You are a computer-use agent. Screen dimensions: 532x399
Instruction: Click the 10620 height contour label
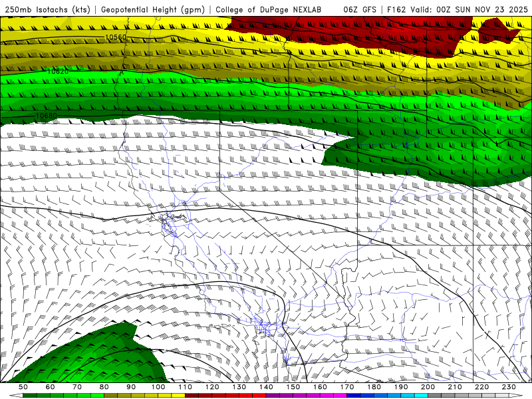(x=58, y=71)
